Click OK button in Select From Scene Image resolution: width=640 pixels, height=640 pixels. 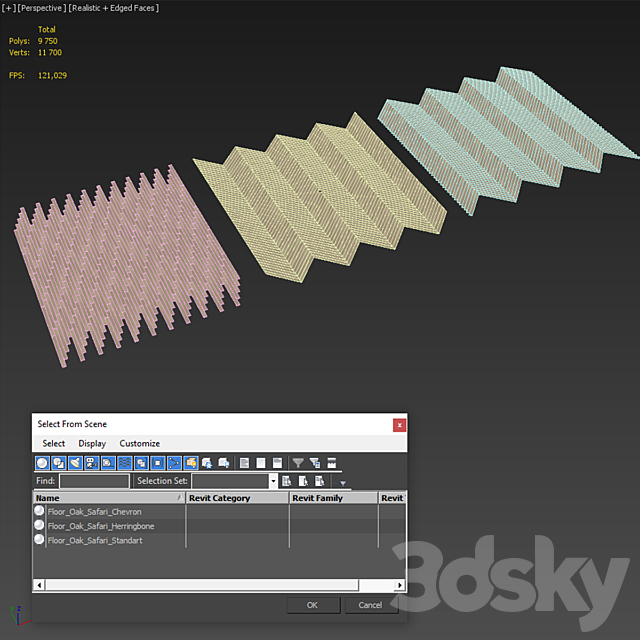click(x=313, y=605)
